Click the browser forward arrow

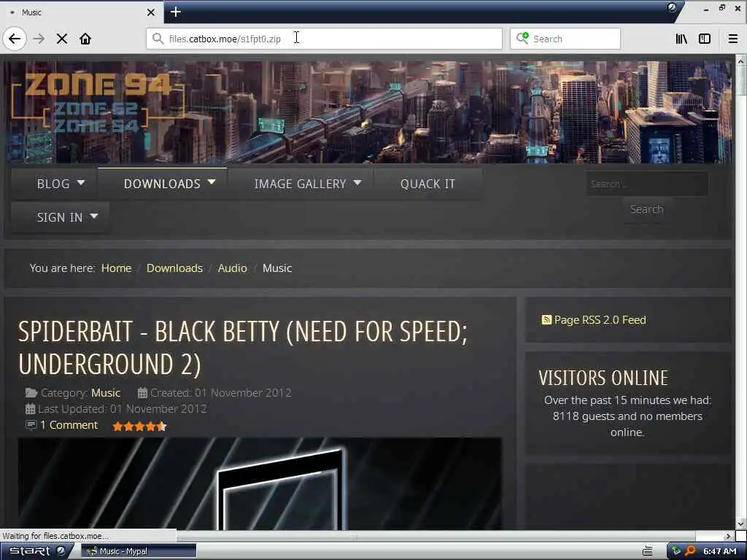coord(39,39)
